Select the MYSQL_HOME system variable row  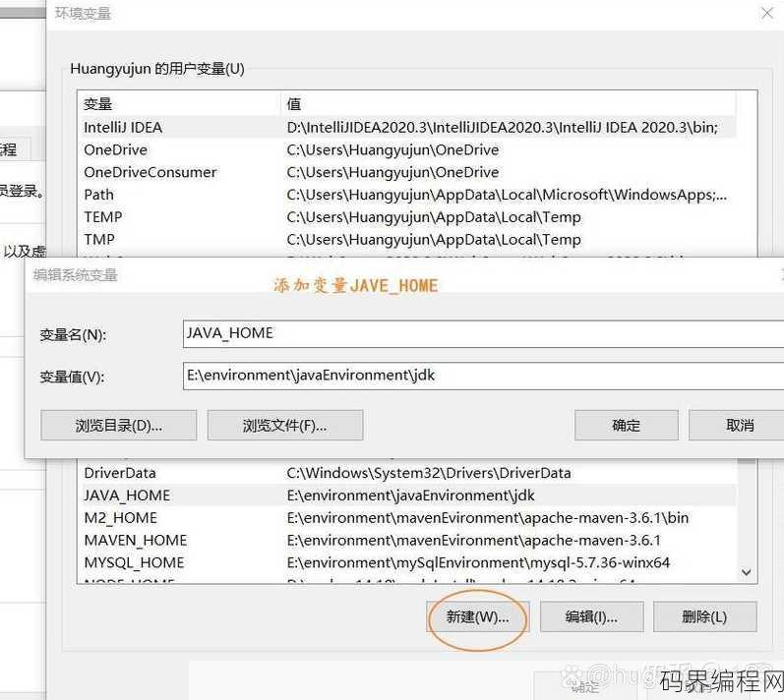[x=406, y=563]
